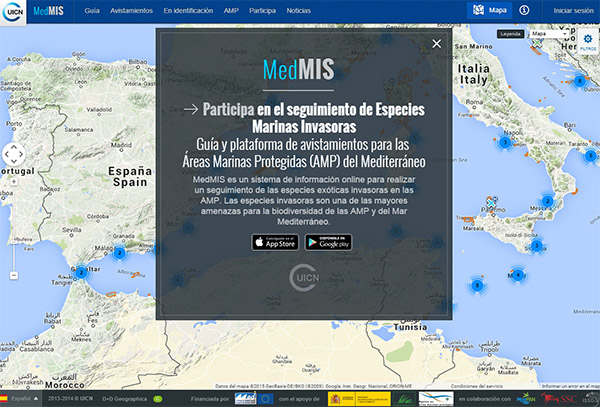The height and width of the screenshot is (407, 600).
Task: Click the European Union flag logo
Action: tap(266, 399)
